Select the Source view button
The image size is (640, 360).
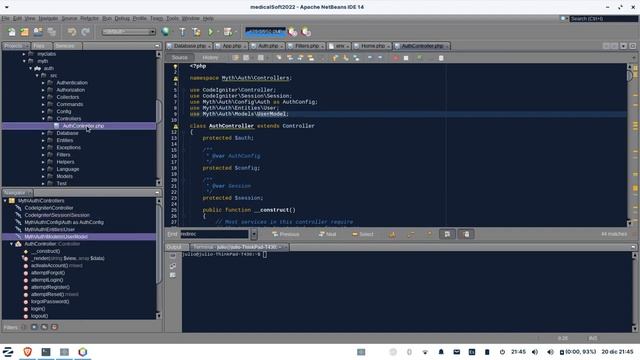point(180,58)
